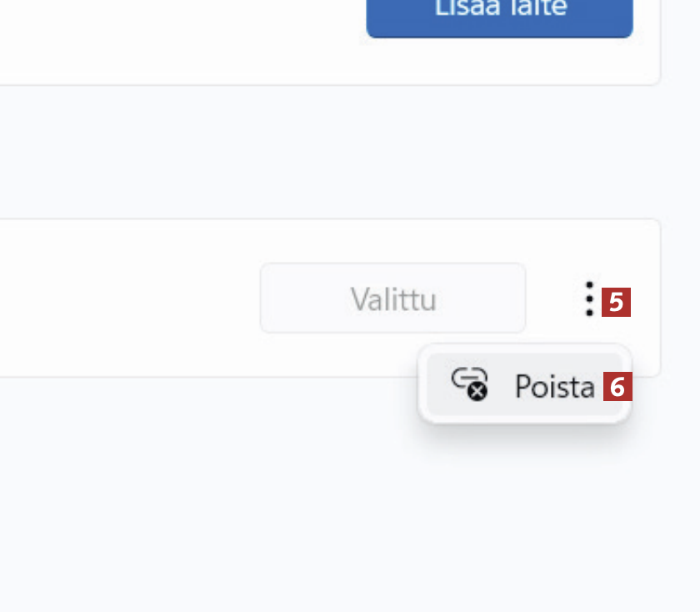This screenshot has width=700, height=612.
Task: Click the small x badge on the unlink icon
Action: (477, 392)
